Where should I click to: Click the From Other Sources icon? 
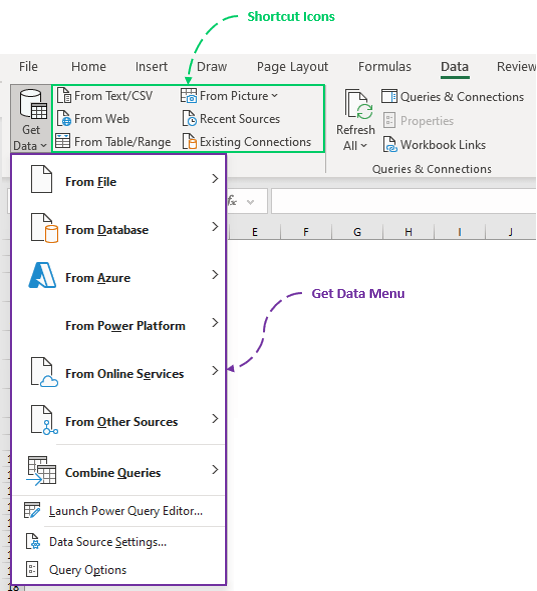(44, 420)
